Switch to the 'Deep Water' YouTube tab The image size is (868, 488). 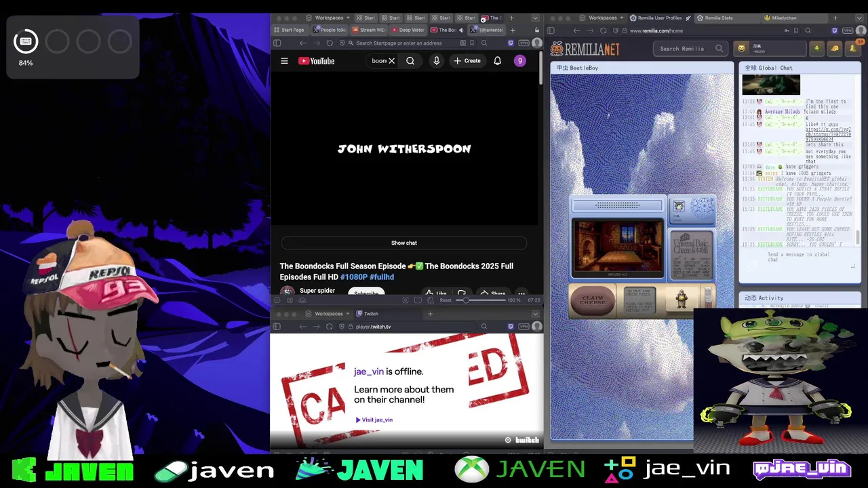408,30
